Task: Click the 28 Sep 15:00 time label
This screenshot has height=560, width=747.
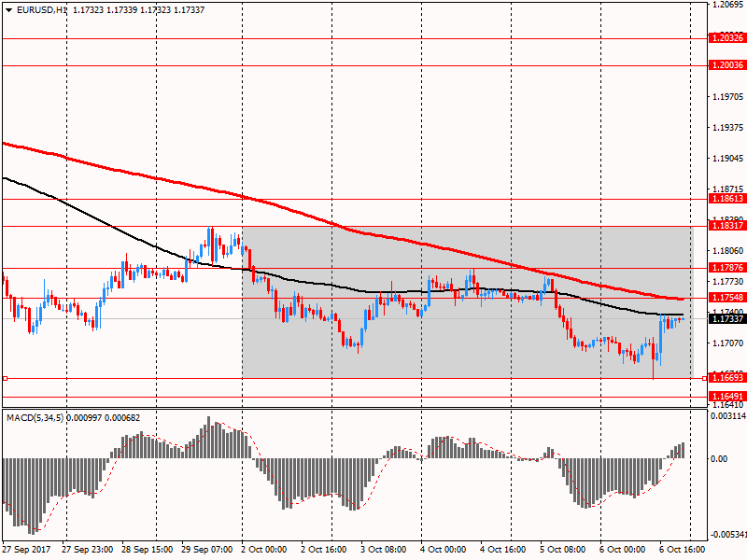Action: (147, 550)
